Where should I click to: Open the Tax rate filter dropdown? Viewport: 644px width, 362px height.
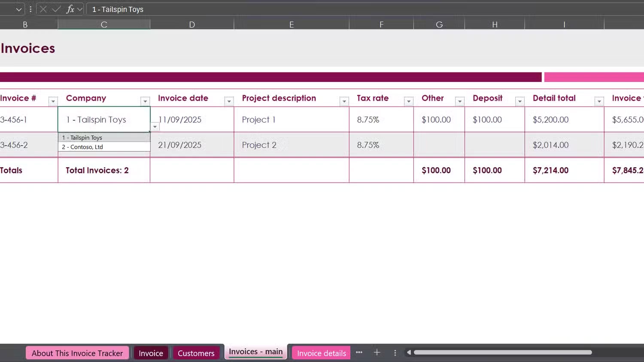coord(408,101)
